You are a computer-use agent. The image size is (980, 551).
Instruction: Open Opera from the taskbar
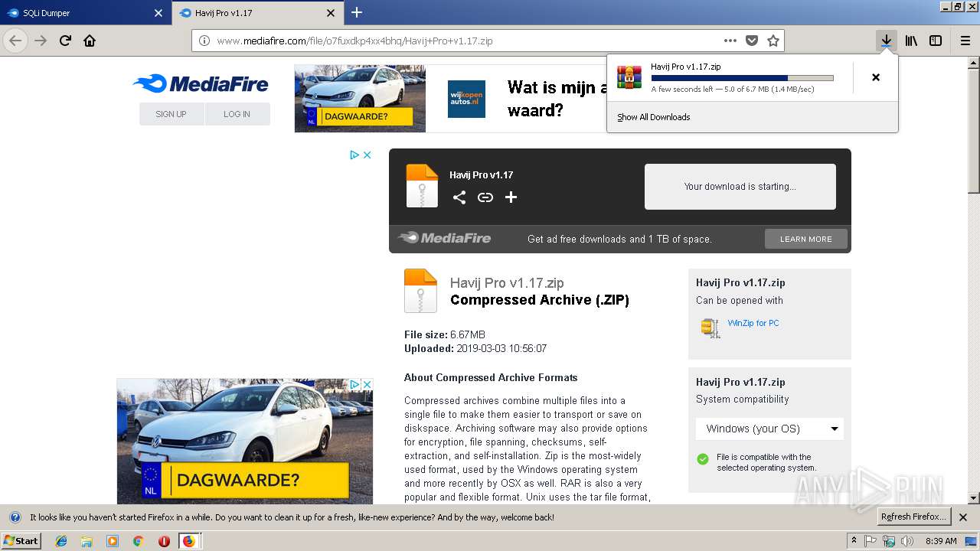pos(164,541)
